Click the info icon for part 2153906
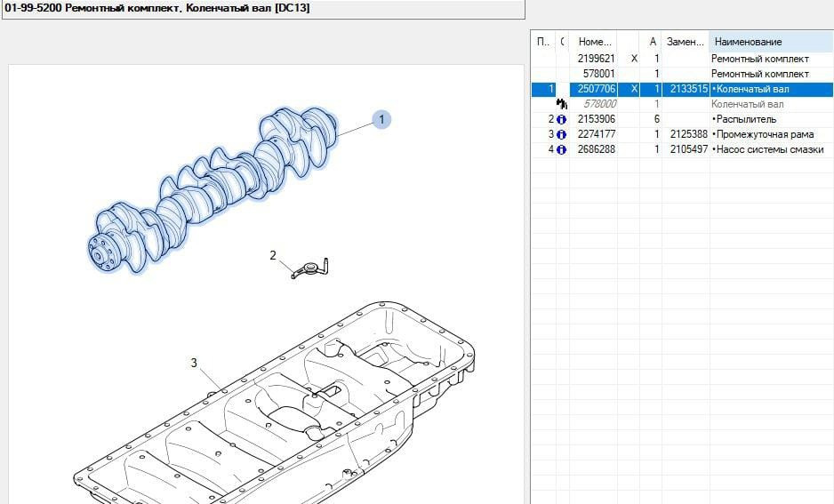834x504 pixels. (561, 119)
